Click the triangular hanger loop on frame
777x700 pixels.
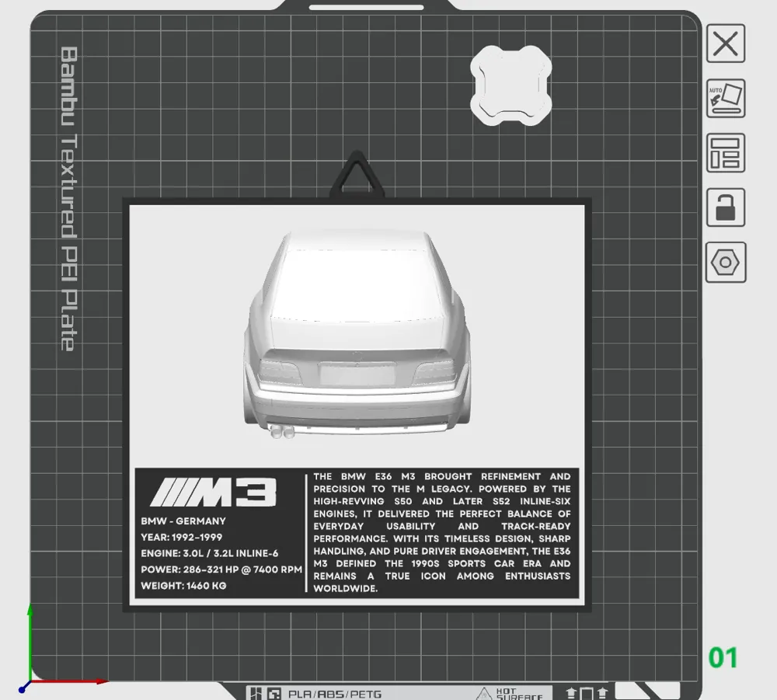pyautogui.click(x=357, y=174)
